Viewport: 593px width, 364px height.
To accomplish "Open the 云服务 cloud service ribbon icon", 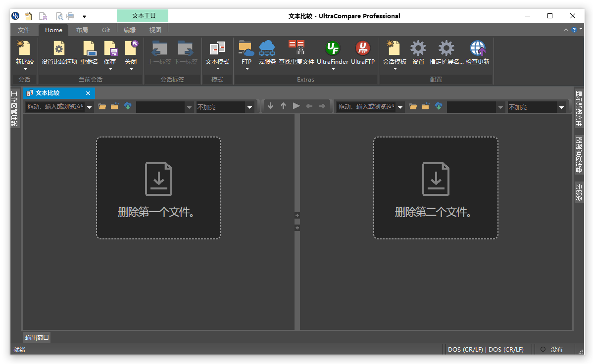I will coord(267,48).
